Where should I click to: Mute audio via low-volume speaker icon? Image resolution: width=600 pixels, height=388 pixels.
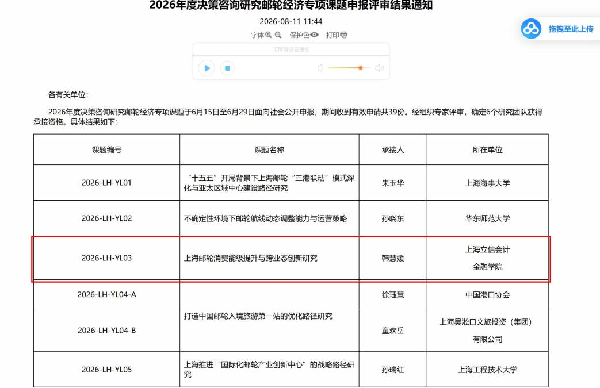pos(321,68)
